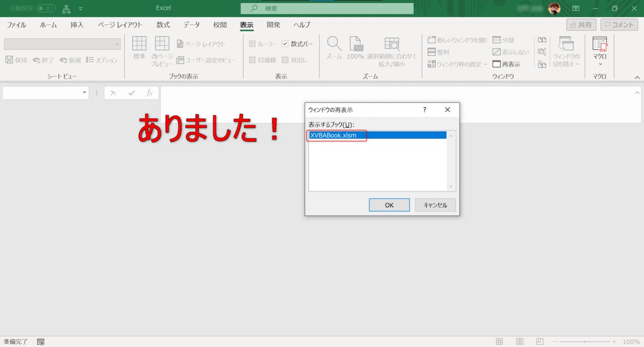Click the Comments (コメント) button
The width and height of the screenshot is (644, 347).
(620, 25)
